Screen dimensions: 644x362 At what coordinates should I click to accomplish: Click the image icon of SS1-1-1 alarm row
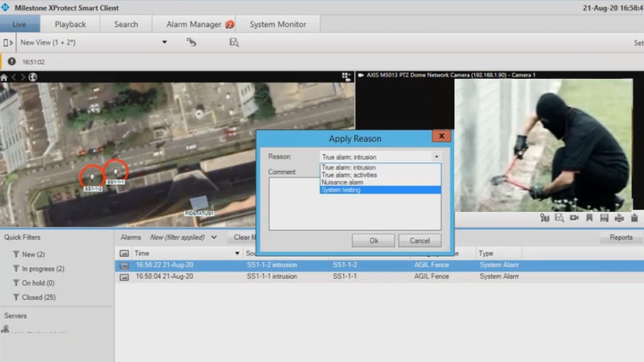(x=124, y=277)
